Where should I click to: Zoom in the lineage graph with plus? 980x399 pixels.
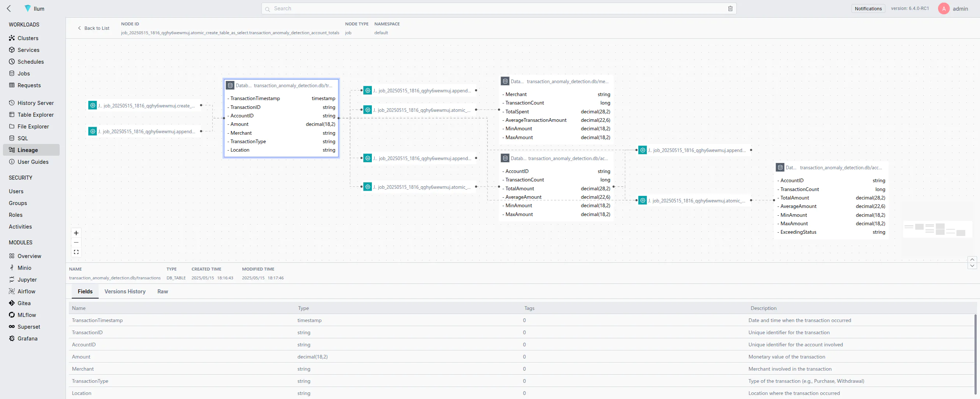point(76,233)
